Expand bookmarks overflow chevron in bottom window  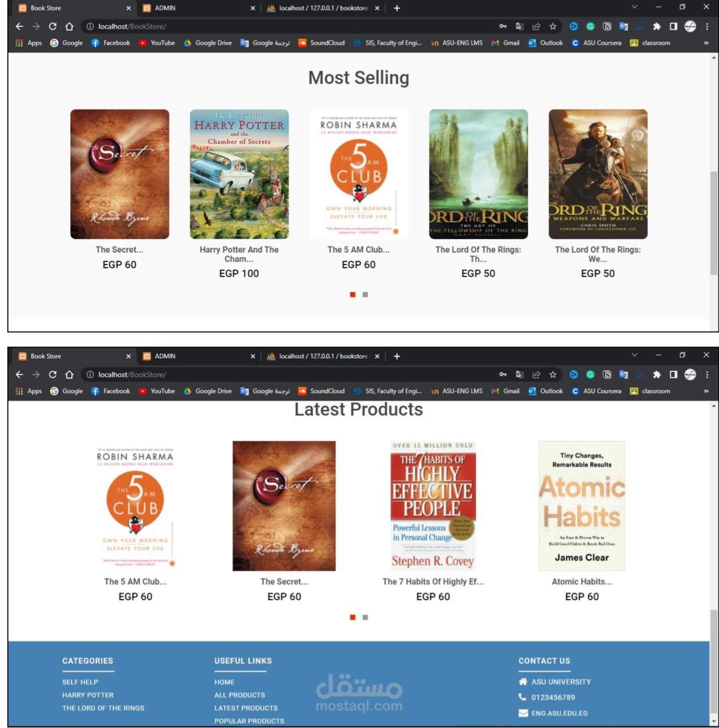706,391
